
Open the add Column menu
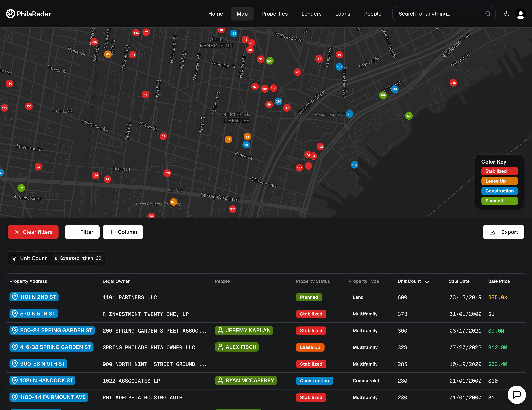123,232
